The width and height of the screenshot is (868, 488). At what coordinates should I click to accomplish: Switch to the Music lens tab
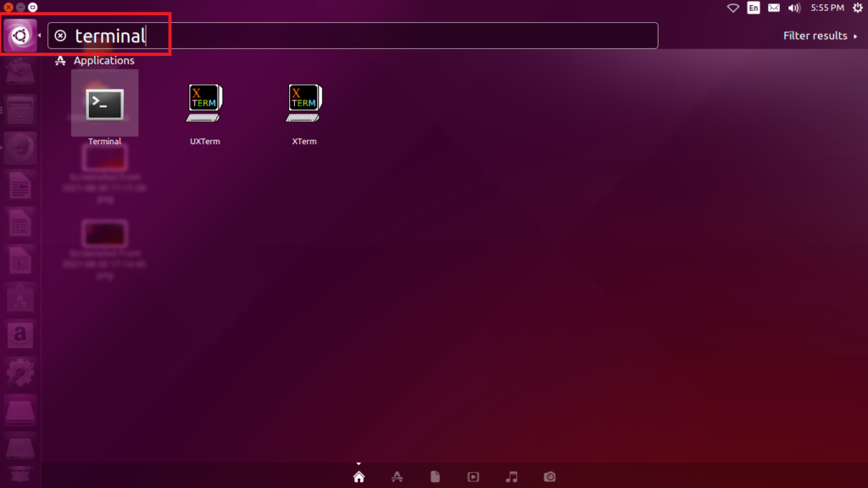tap(511, 477)
